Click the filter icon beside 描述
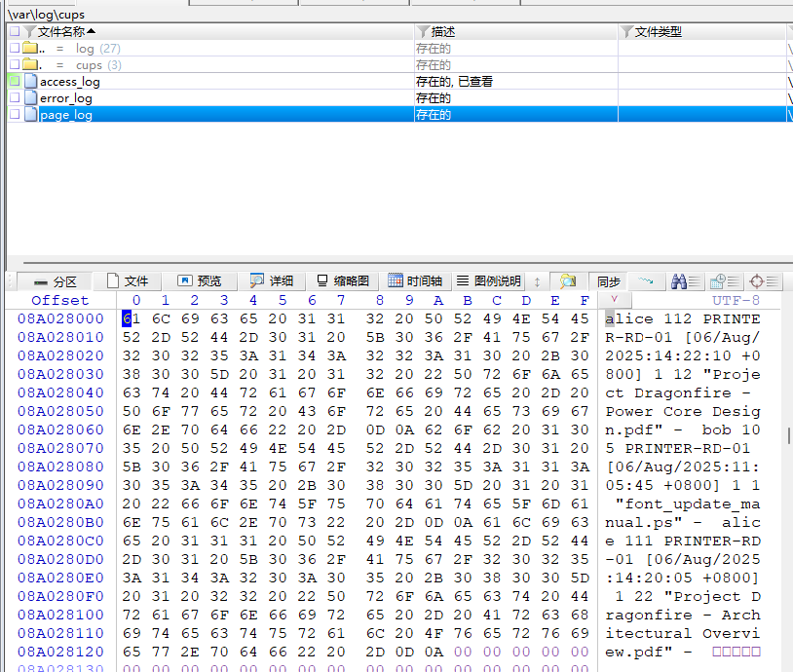The height and width of the screenshot is (672, 793). click(x=424, y=31)
